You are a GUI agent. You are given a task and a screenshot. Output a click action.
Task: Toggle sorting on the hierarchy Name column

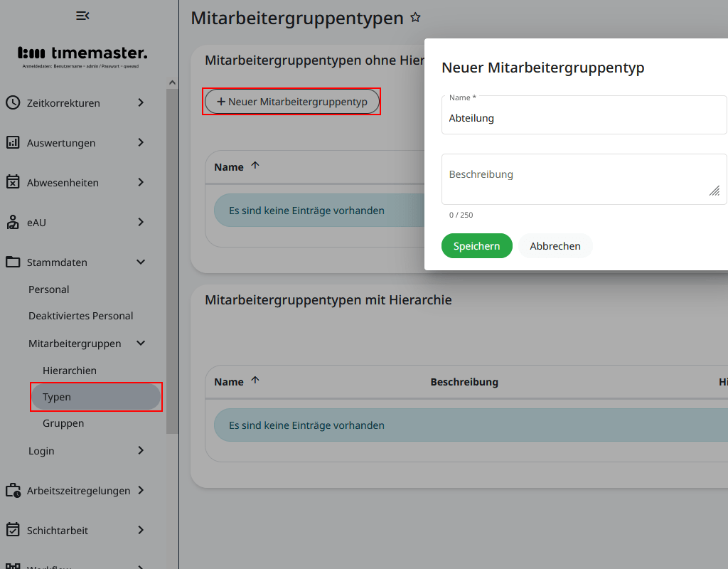[255, 381]
